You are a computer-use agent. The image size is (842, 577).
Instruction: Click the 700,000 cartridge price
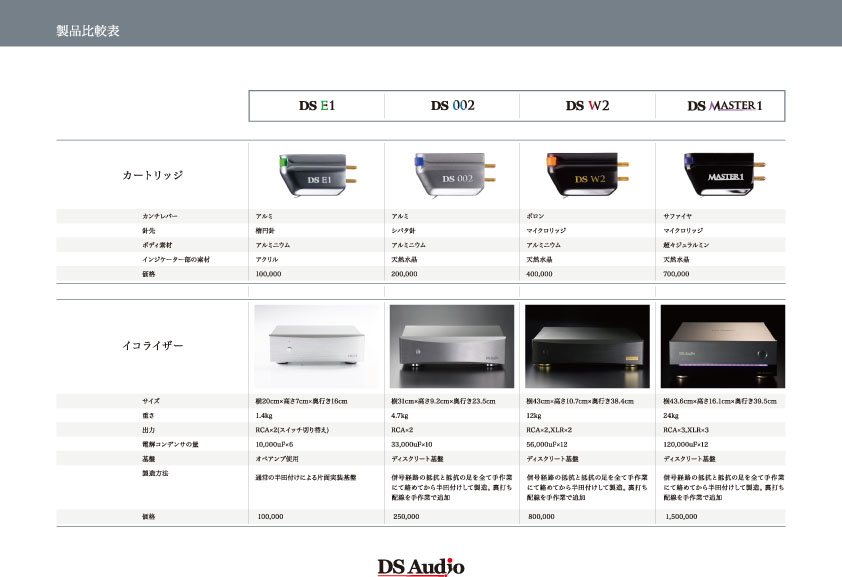(677, 274)
